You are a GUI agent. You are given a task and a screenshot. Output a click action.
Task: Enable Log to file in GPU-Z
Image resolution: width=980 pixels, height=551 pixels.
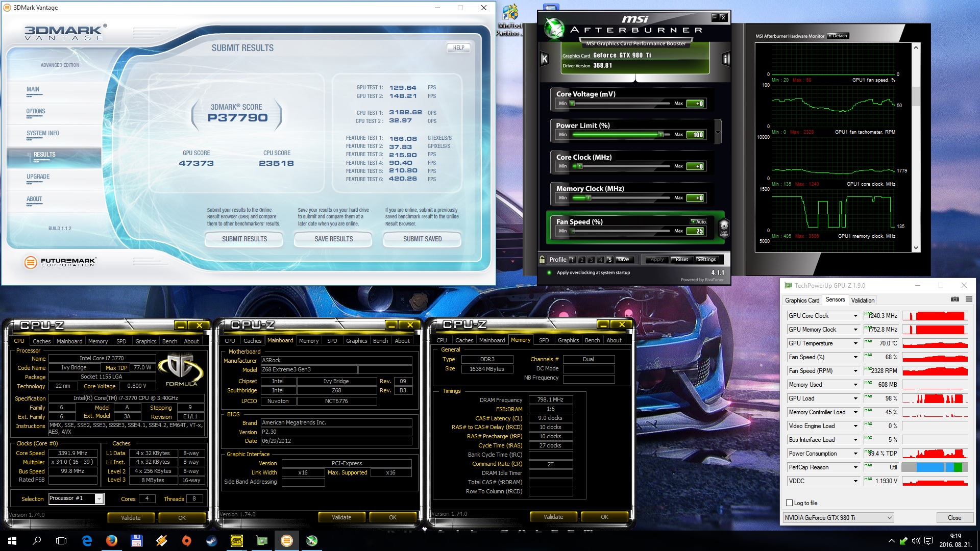tap(789, 503)
